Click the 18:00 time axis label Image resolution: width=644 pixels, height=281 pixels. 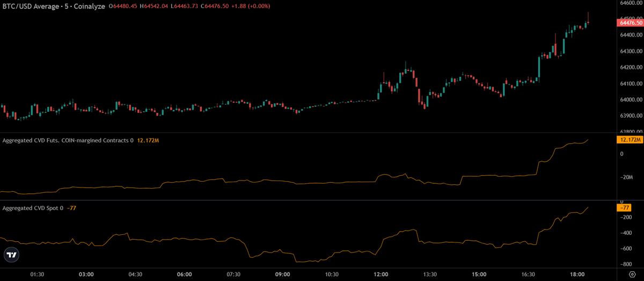tap(577, 274)
